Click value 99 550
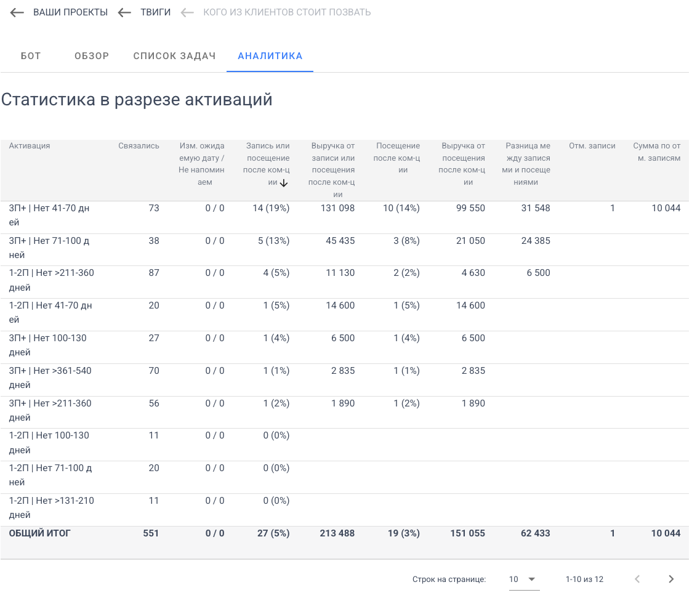This screenshot has width=700, height=598. 470,208
